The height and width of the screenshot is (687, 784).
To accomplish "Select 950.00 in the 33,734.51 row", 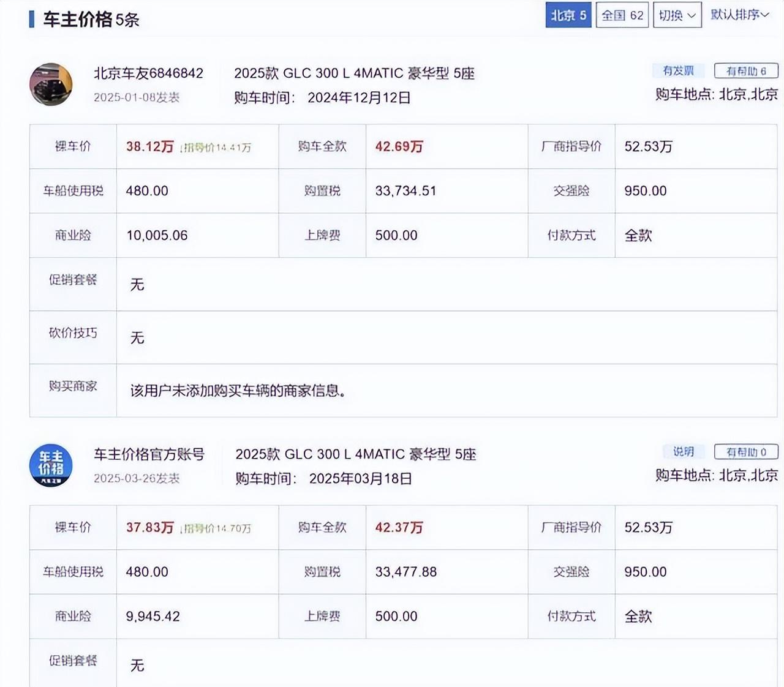I will coord(646,191).
